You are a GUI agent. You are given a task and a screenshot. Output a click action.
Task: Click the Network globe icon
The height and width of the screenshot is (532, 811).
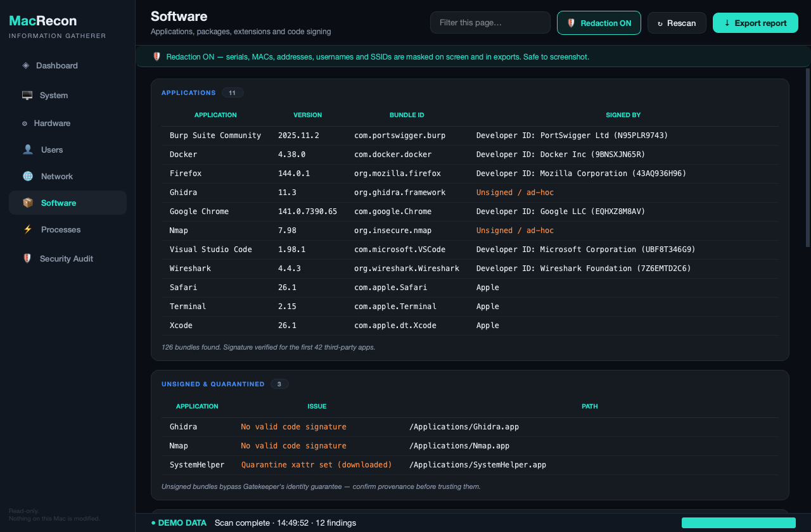pos(28,176)
